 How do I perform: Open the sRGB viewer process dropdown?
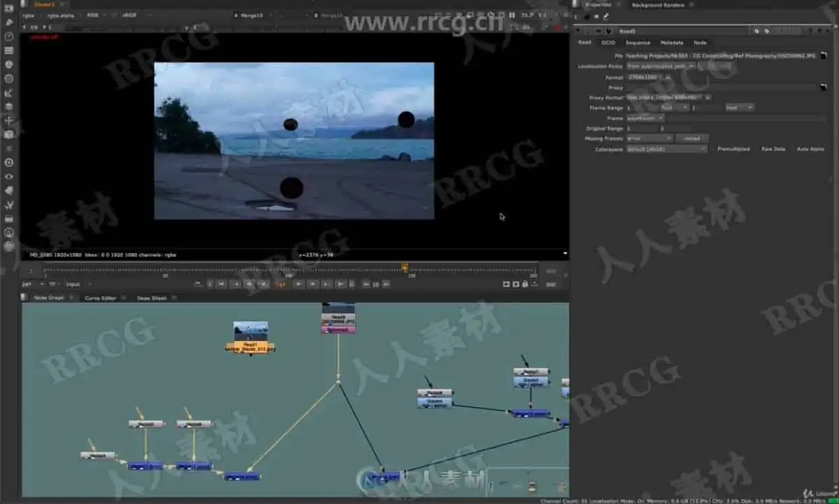click(136, 15)
